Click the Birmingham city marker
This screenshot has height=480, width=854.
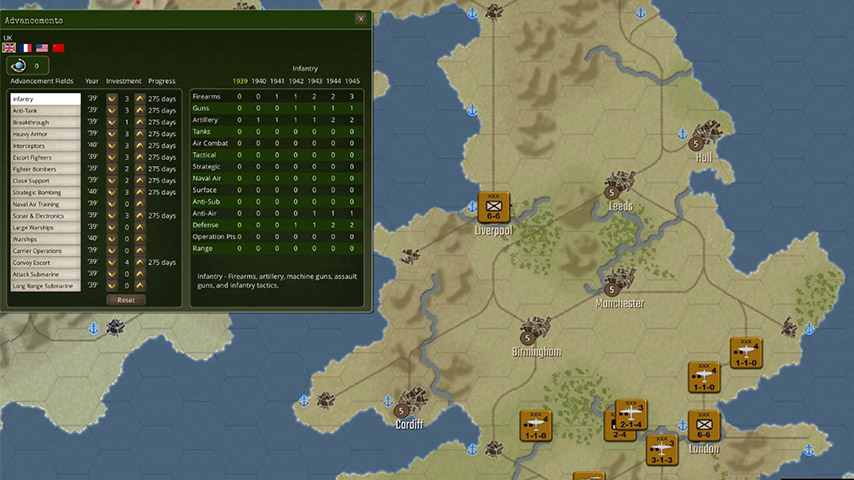point(527,338)
